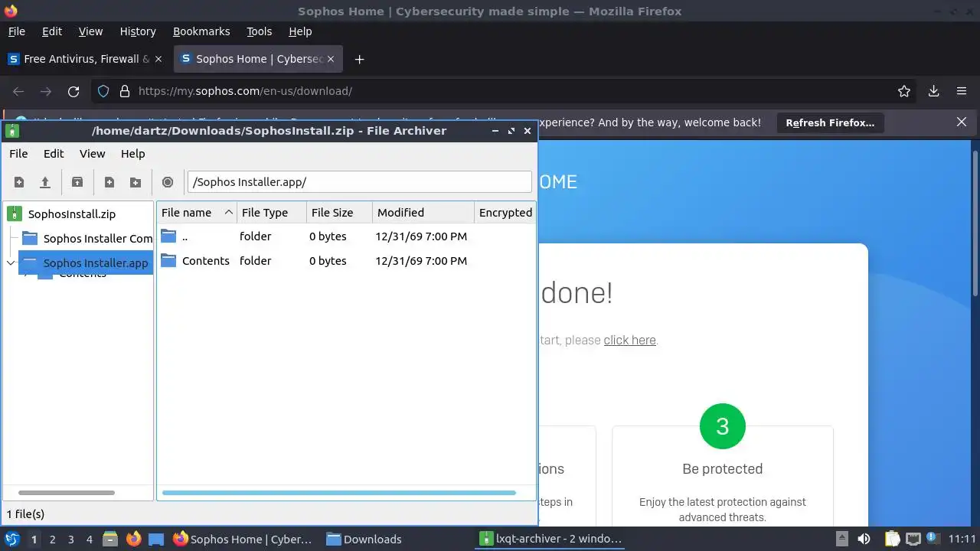Click the tree panel horizontal scrollbar
Viewport: 980px width, 551px height.
click(x=67, y=493)
